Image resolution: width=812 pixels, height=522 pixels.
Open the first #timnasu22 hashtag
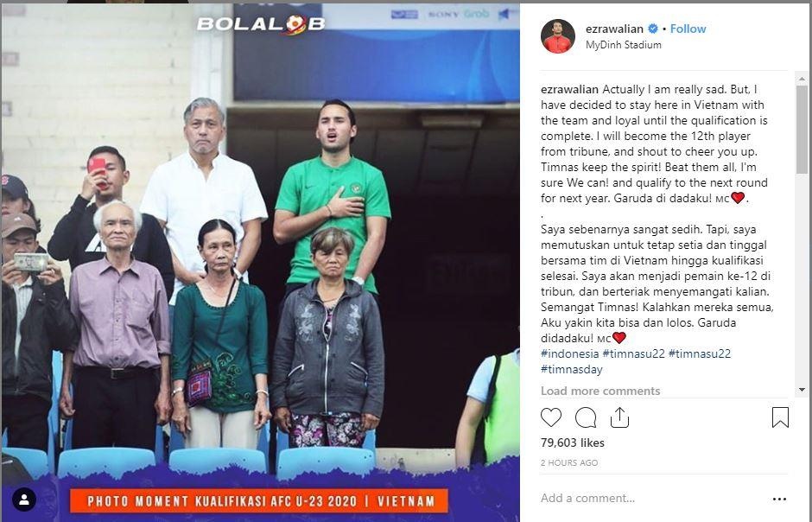(633, 353)
